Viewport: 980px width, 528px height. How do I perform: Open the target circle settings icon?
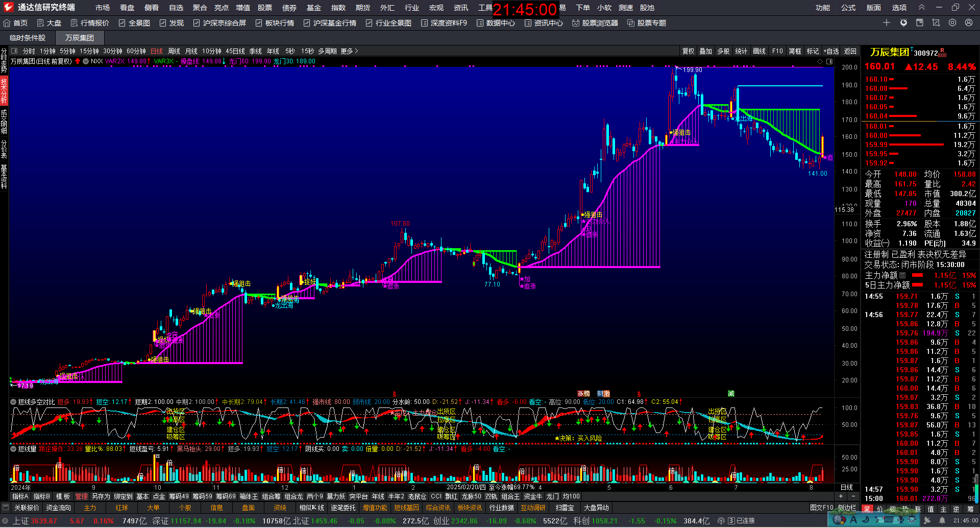(952, 23)
